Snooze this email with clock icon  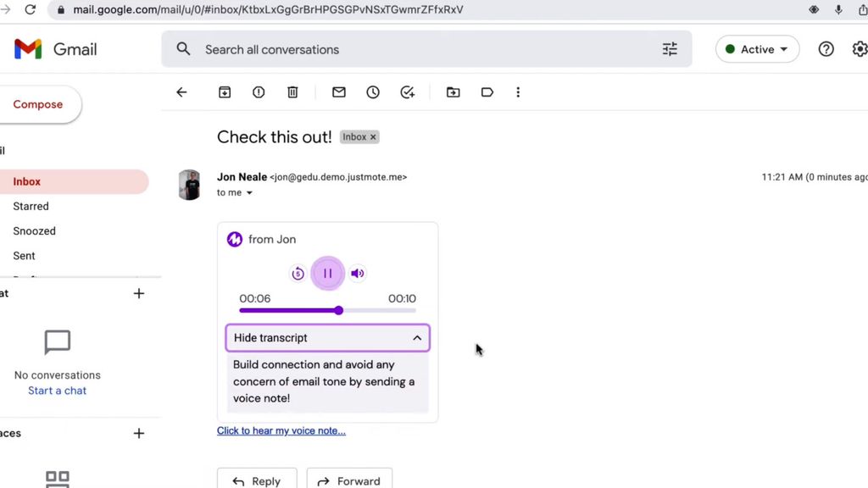(x=373, y=92)
